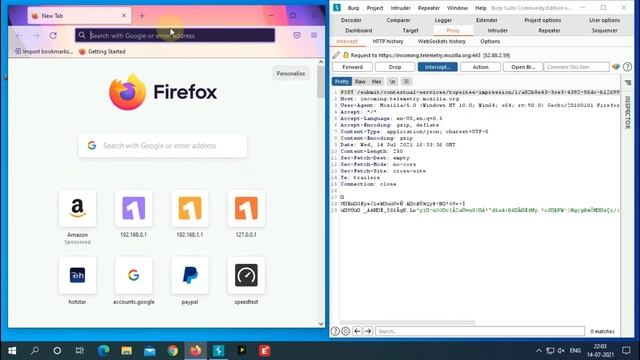The width and height of the screenshot is (640, 360).
Task: Open search settings gear icon in Burp
Action: point(345,331)
